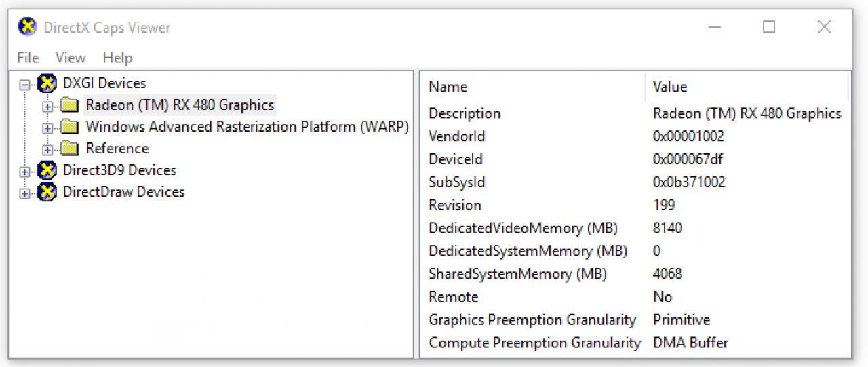Click the value 0x000067df
This screenshot has height=367, width=868.
[688, 159]
